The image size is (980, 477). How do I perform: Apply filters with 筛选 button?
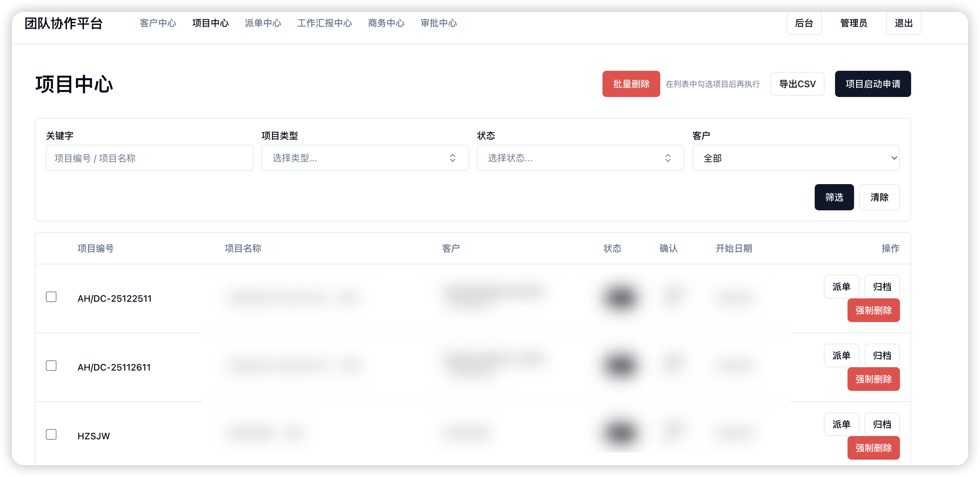click(833, 197)
